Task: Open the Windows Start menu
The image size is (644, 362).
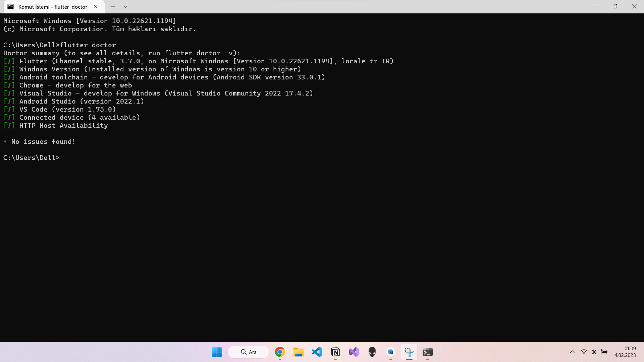Action: pos(217,352)
